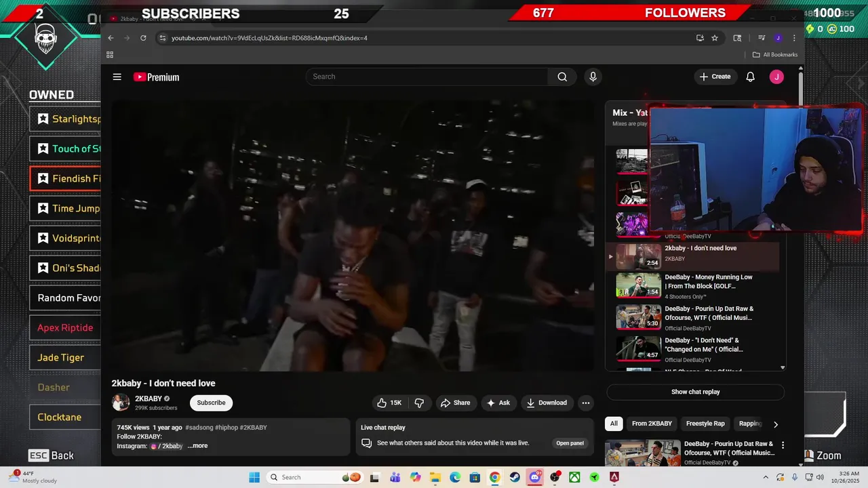Open more actions ellipsis under the video
Screen dimensions: 868x488
[586, 403]
